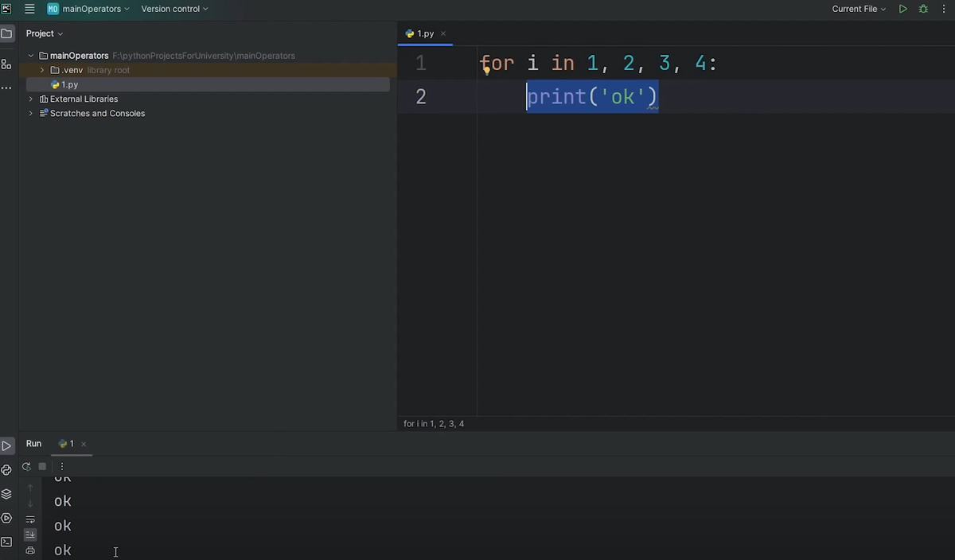
Task: Rerun script '1' in Run panel
Action: [26, 467]
